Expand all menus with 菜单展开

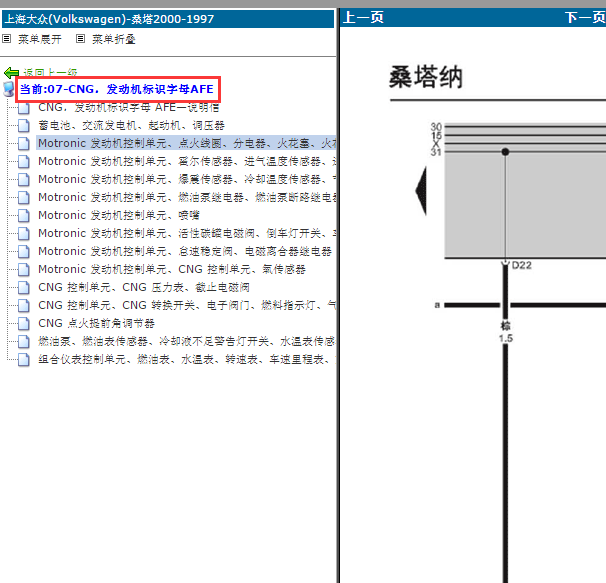point(39,39)
